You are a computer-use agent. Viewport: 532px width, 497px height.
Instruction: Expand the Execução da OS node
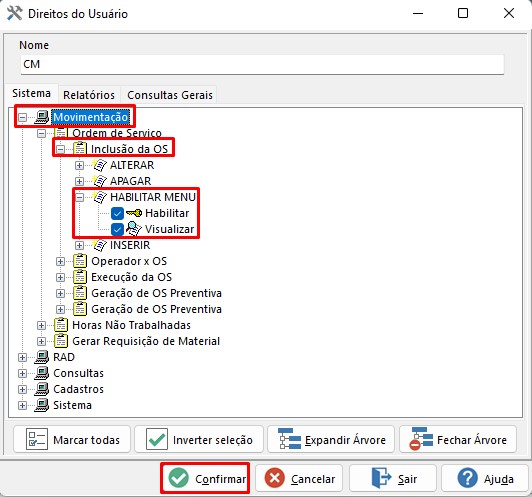(x=60, y=277)
